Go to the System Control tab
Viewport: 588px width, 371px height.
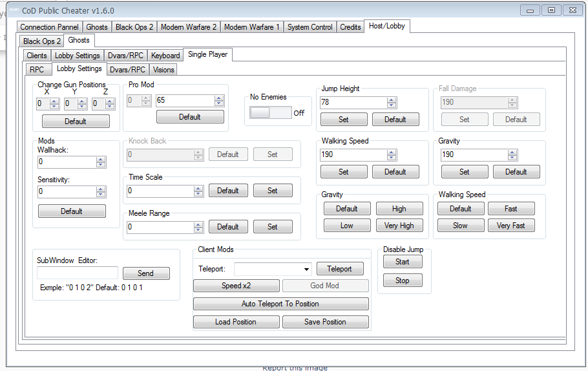[310, 27]
